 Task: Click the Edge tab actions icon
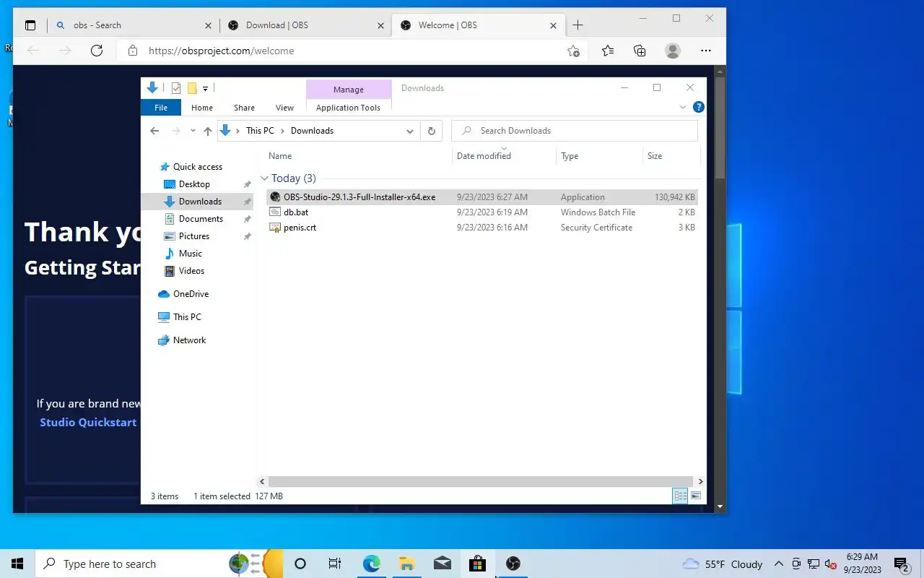[30, 25]
